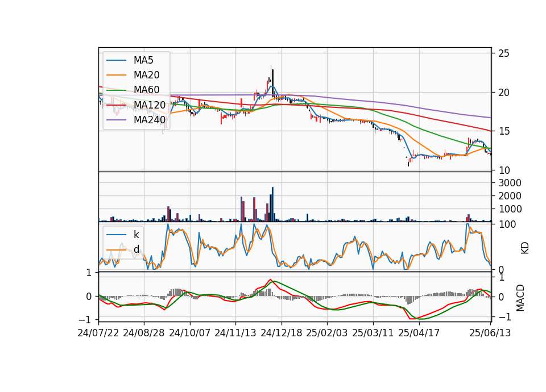Screen dimensions: 546x392
Task: Click the price axis value 15
Action: pyautogui.click(x=504, y=131)
